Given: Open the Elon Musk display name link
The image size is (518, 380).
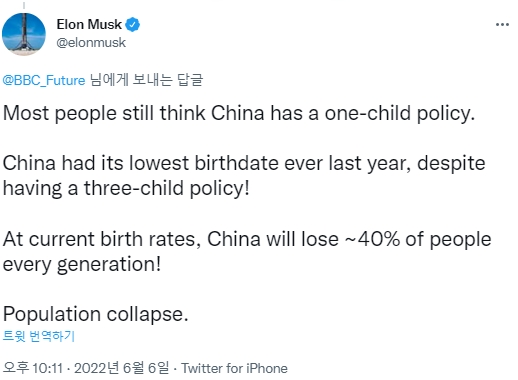Looking at the screenshot, I should 89,25.
